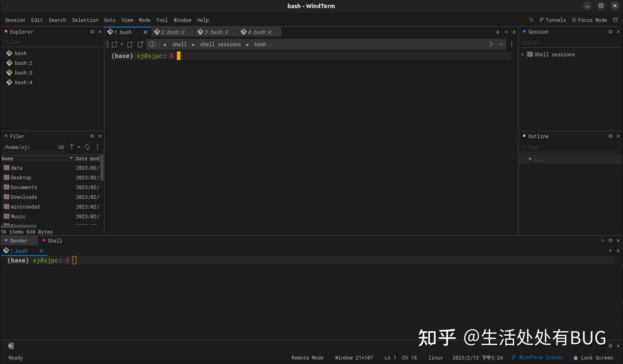Toggle Remote Mode in the status bar
This screenshot has width=623, height=364.
[307, 358]
